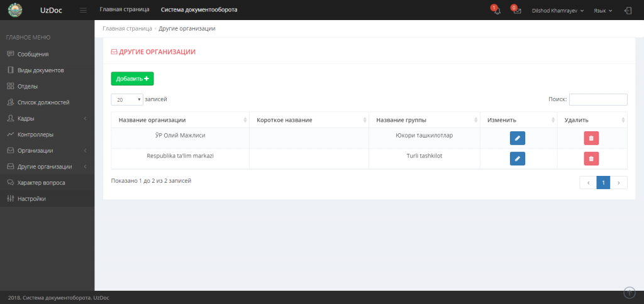Click the scroll-to-top arrow icon
This screenshot has height=304, width=644.
pos(629,292)
